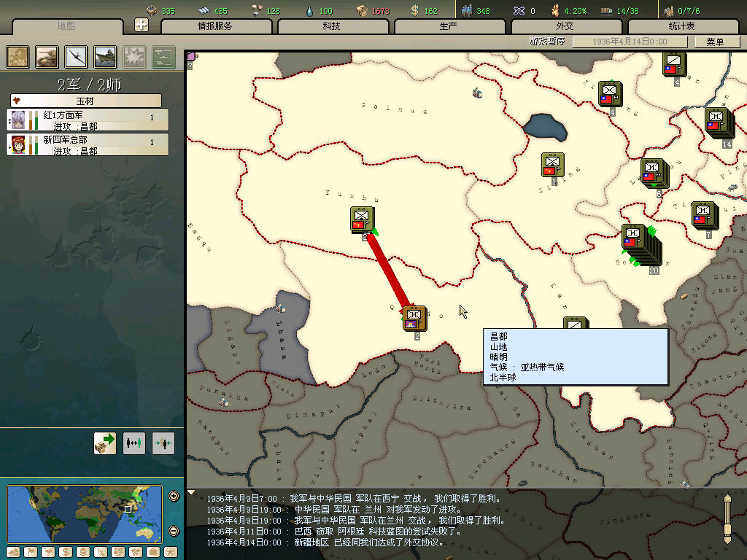Switch to terrain map mode mountain icon
The image size is (747, 560).
pyautogui.click(x=13, y=552)
